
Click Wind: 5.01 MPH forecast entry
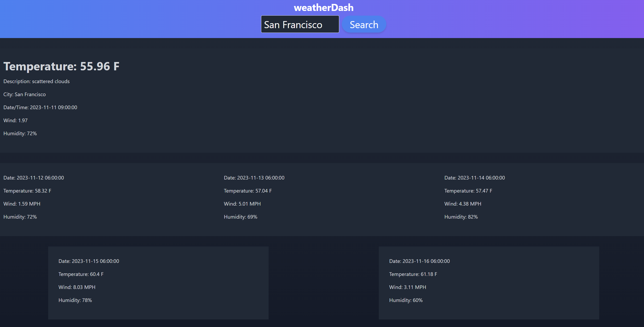(242, 204)
